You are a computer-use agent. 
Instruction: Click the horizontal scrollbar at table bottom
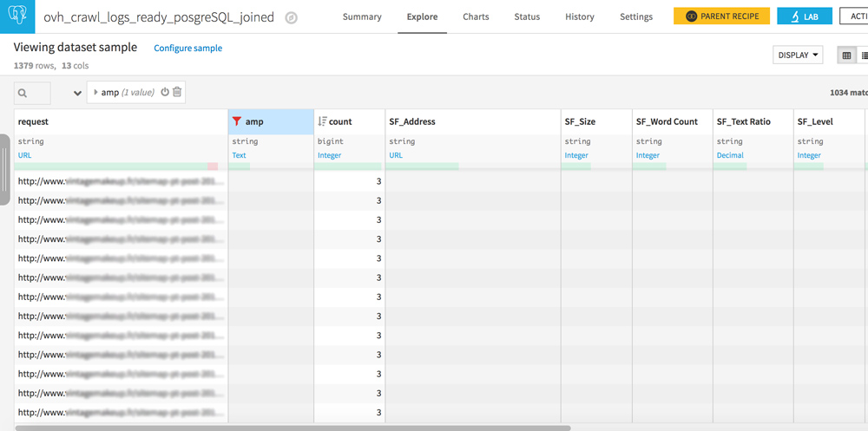tap(293, 428)
